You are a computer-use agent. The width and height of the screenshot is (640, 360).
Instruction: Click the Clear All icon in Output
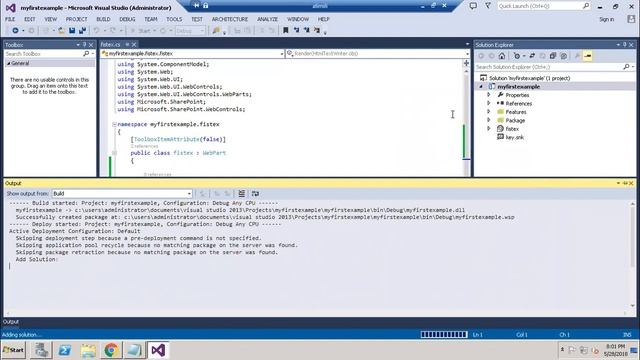(242, 193)
